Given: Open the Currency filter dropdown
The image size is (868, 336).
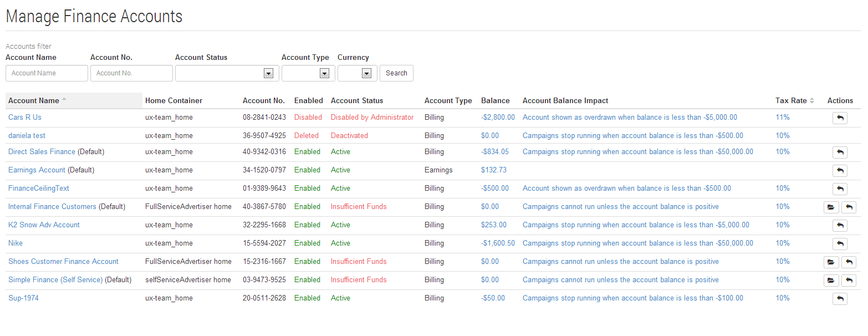Looking at the screenshot, I should (358, 73).
